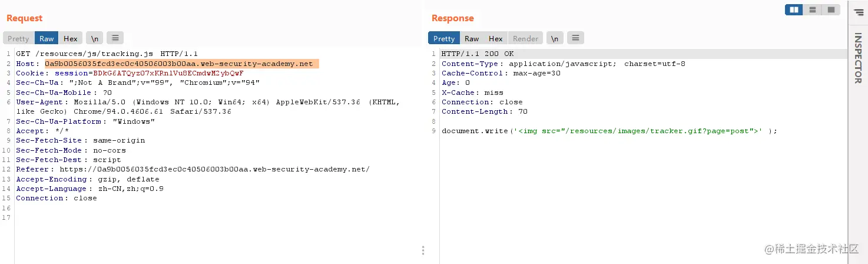Image resolution: width=868 pixels, height=264 pixels.
Task: Click the Cache-Control: max-age=30 line
Action: click(501, 73)
